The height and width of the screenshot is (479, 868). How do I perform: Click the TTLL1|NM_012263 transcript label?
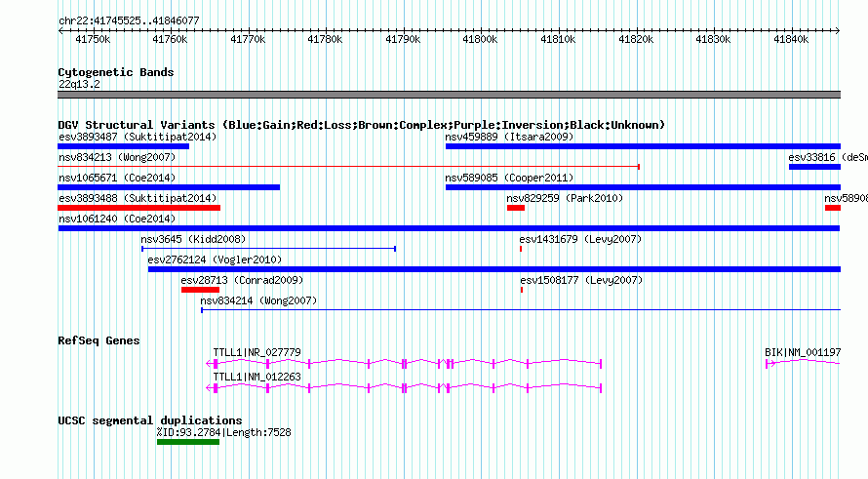click(x=256, y=377)
